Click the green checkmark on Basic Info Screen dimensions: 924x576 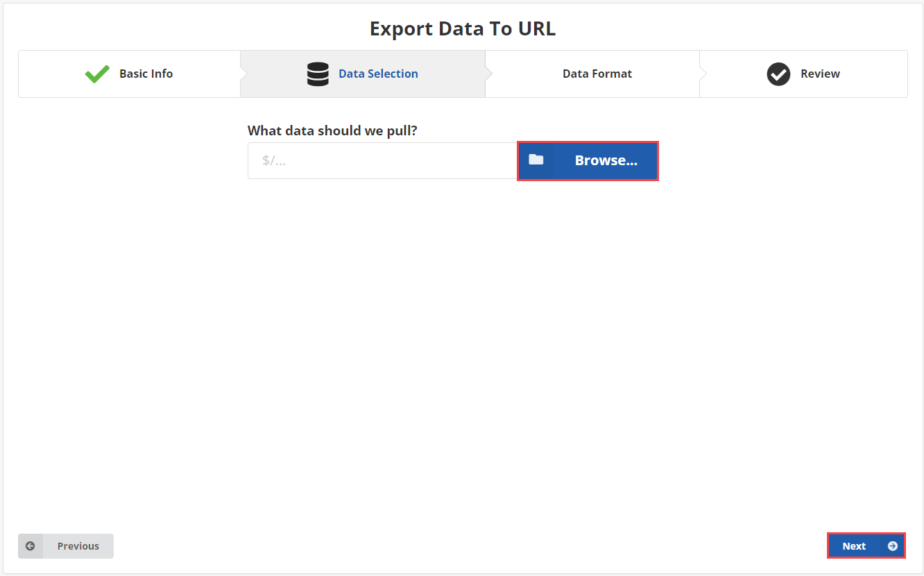(97, 74)
